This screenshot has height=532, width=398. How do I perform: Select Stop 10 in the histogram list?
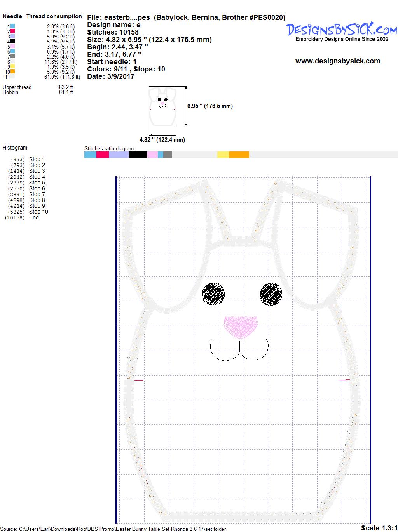[x=38, y=212]
